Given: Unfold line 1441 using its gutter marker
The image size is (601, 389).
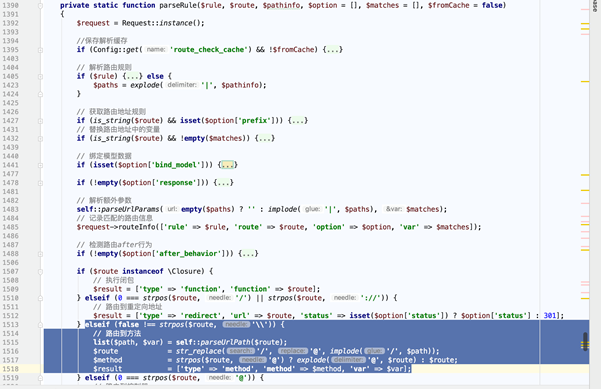Looking at the screenshot, I should coord(40,165).
